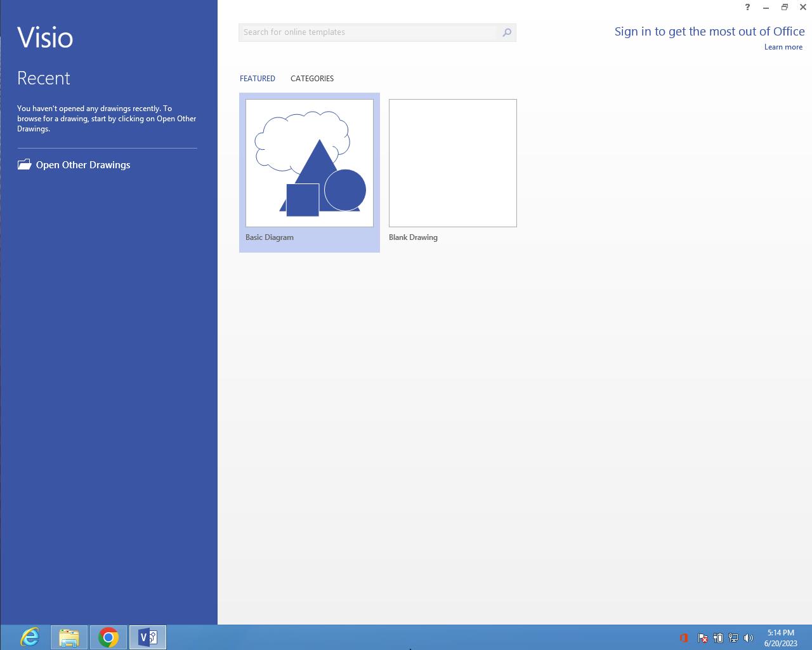812x650 pixels.
Task: Choose the Blank Drawing template
Action: click(x=452, y=163)
